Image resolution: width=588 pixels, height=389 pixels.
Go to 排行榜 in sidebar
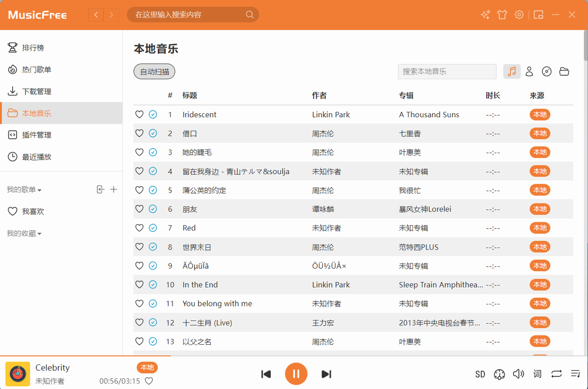tap(33, 48)
